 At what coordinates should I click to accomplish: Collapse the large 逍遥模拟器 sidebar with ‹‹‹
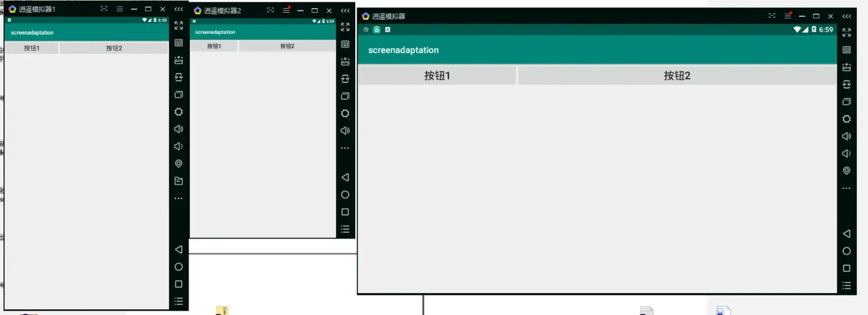point(847,16)
